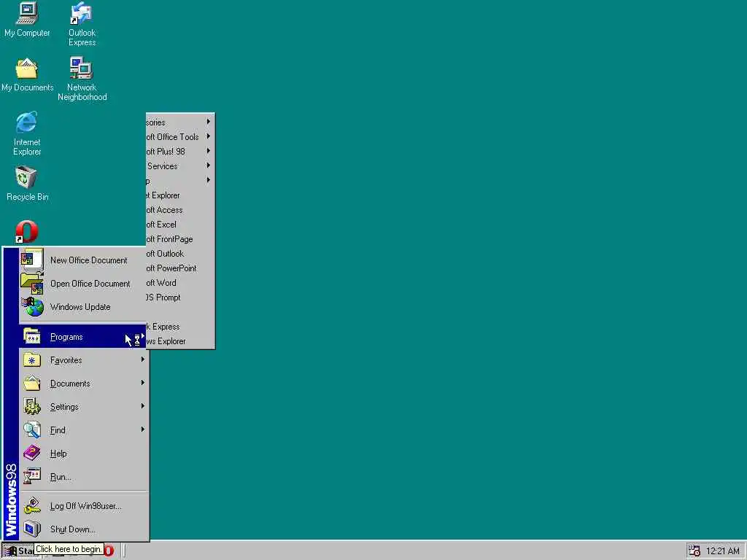Click the Programs folder icon in Start menu
This screenshot has height=560, width=747.
(32, 337)
